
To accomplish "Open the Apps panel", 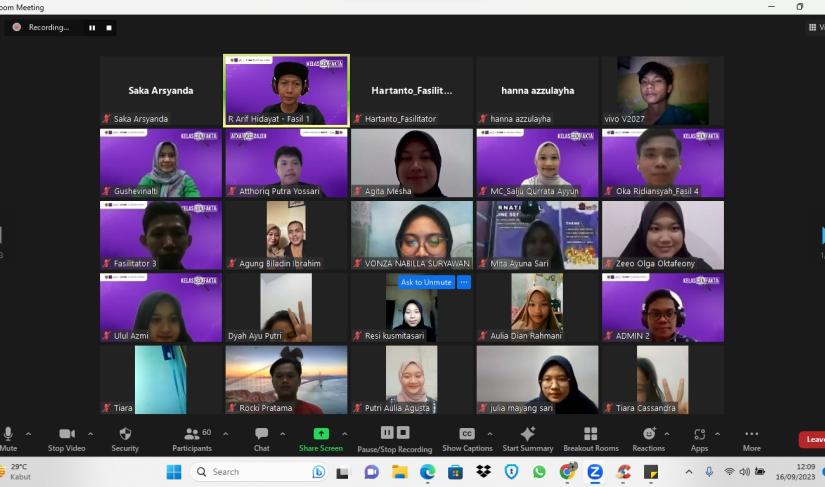I will 699,438.
